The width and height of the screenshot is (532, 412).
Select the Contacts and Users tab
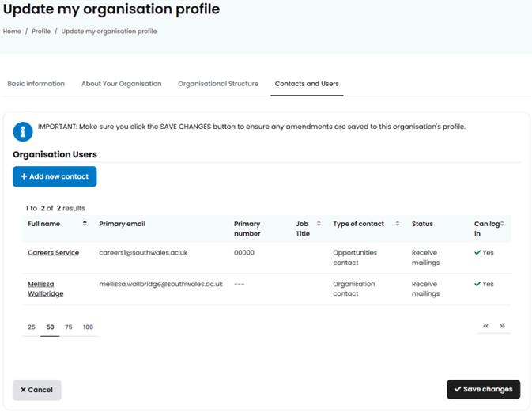point(307,84)
